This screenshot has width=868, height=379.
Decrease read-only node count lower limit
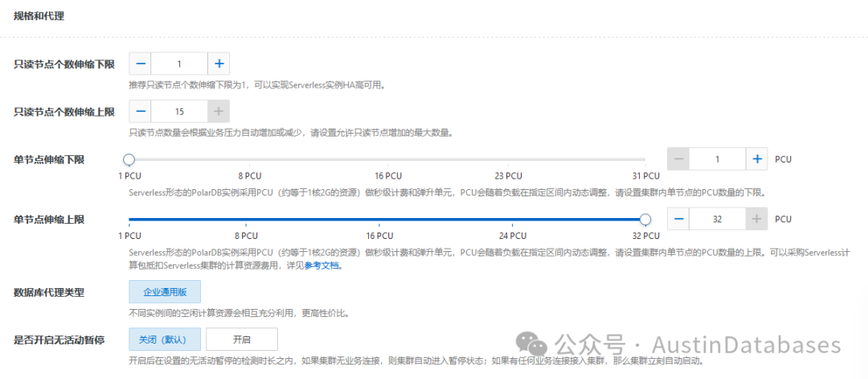point(140,64)
